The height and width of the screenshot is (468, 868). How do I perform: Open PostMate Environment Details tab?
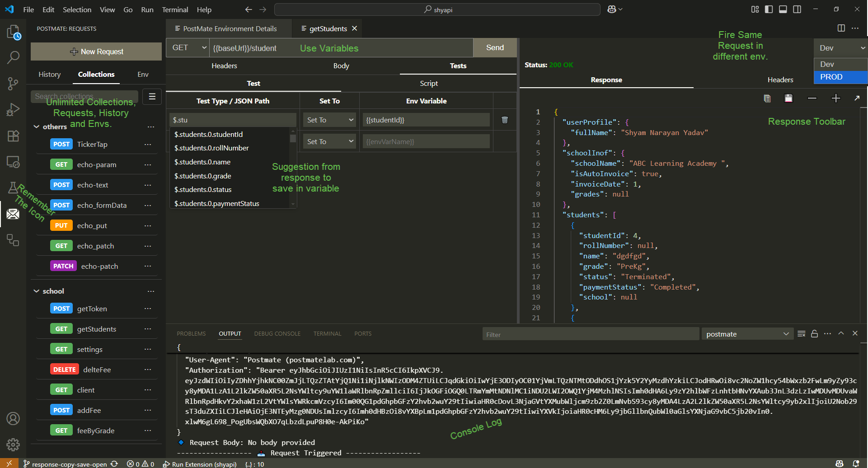(229, 28)
